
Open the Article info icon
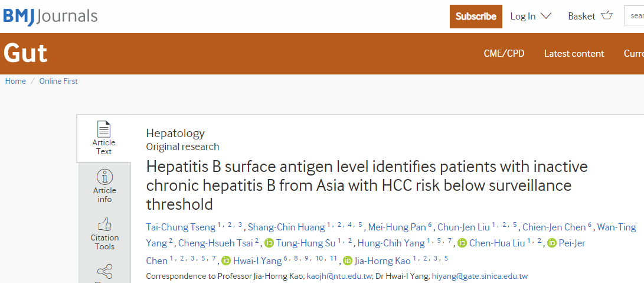(104, 177)
